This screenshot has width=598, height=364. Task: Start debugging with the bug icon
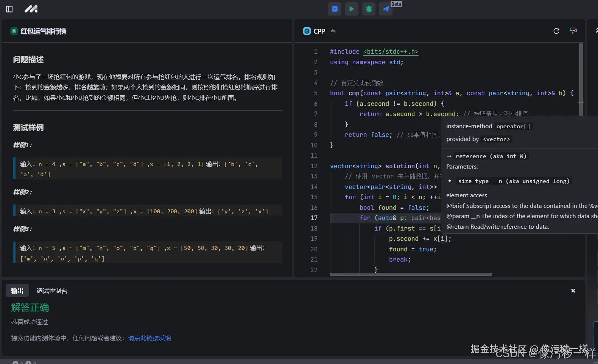point(369,9)
